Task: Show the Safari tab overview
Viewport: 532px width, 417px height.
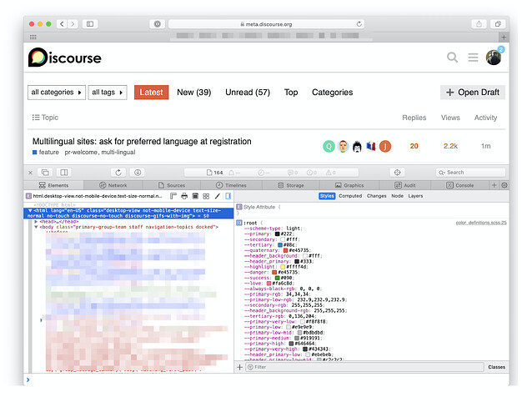Action: tap(498, 23)
